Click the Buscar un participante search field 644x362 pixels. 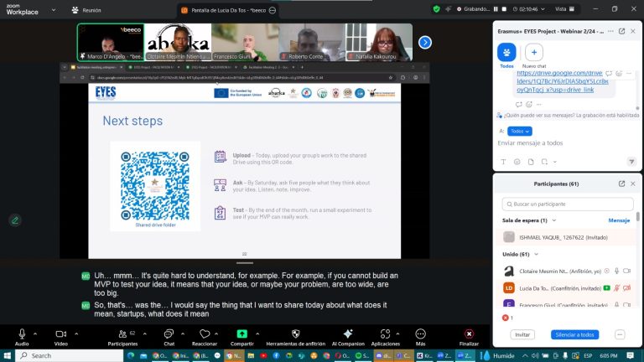tap(569, 204)
